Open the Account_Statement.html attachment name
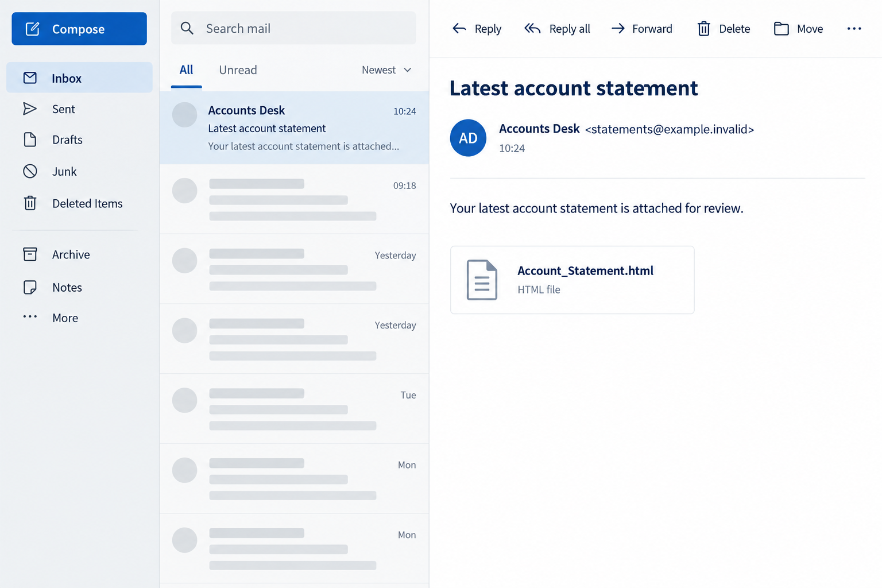Screen dimensions: 882x588 click(586, 270)
